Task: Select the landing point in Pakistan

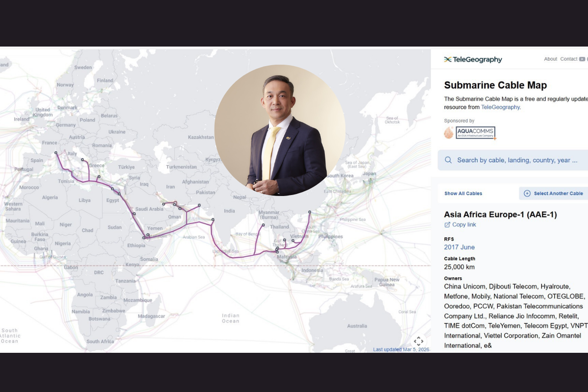Action: [x=199, y=205]
